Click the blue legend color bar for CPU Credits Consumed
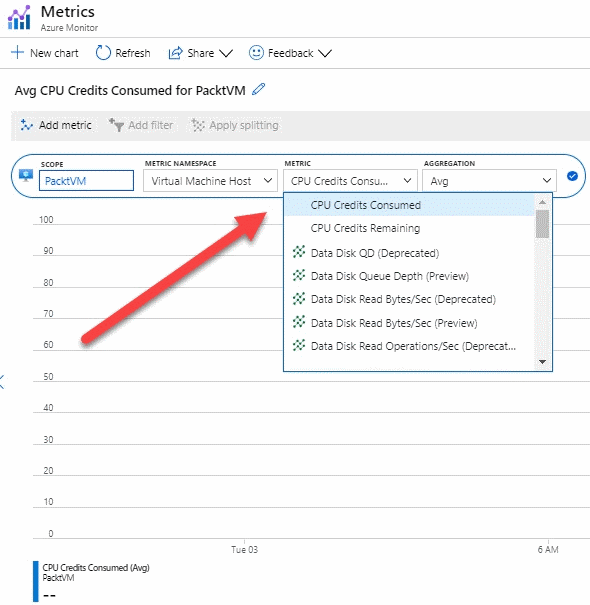Viewport: 590px width, 605px height. tap(36, 581)
